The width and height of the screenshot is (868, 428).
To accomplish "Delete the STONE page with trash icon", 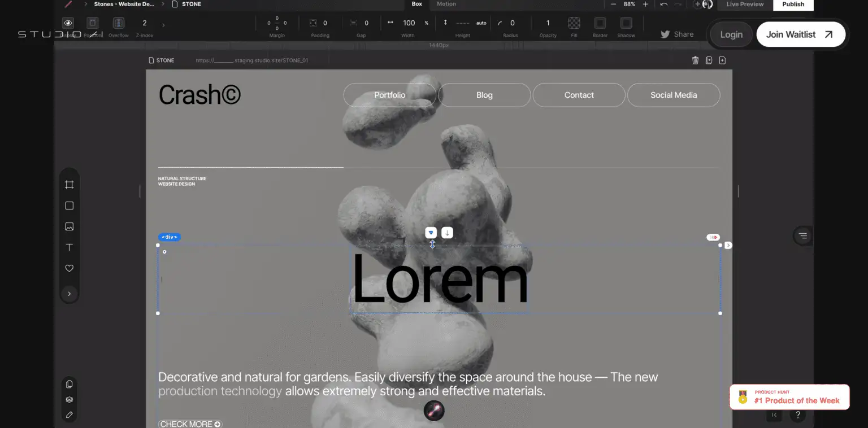I will pyautogui.click(x=695, y=60).
